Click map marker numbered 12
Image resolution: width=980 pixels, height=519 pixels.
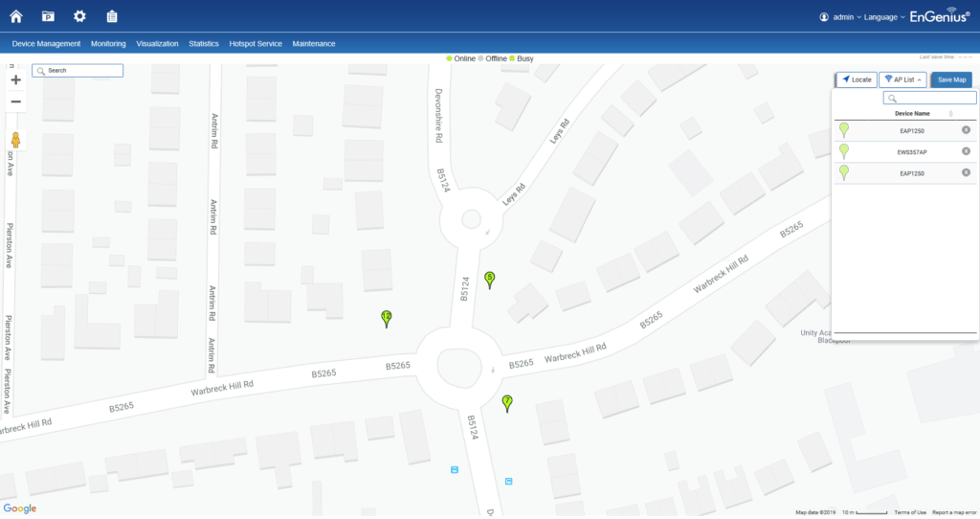click(387, 318)
